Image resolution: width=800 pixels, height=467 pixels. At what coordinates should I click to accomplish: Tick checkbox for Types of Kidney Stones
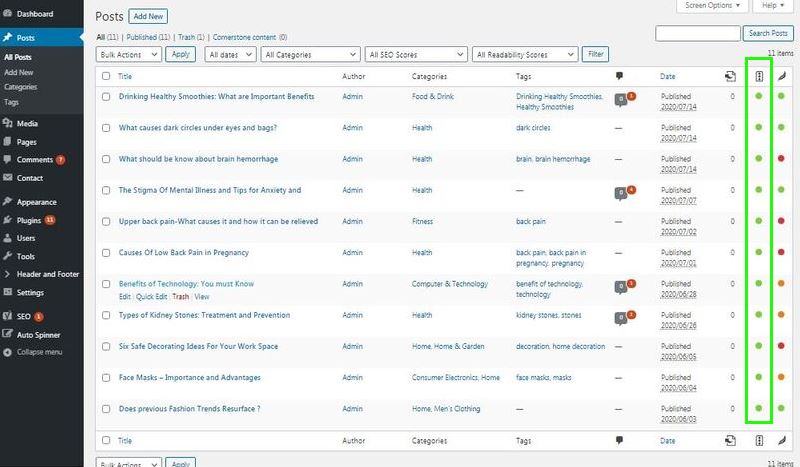pos(106,315)
